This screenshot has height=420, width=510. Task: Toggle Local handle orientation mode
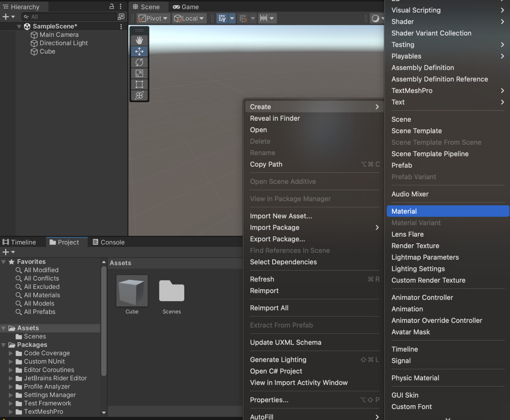189,18
